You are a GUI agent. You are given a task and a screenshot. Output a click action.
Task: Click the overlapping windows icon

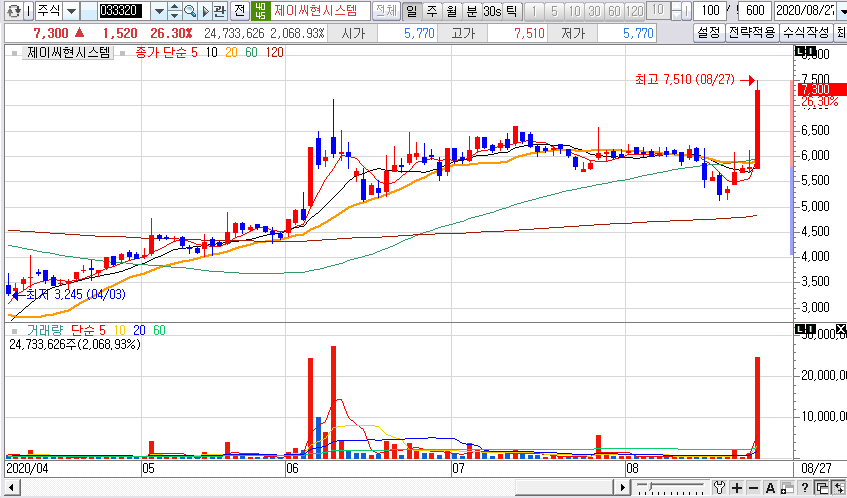[822, 487]
